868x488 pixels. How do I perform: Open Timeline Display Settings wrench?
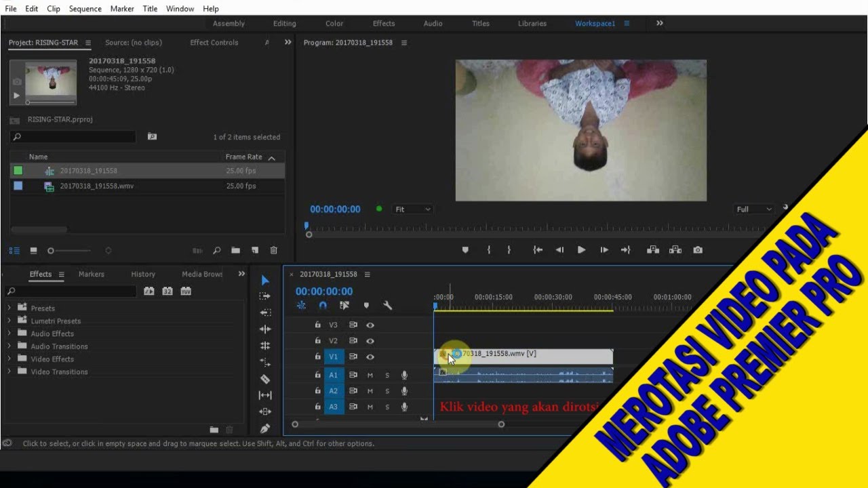click(388, 306)
